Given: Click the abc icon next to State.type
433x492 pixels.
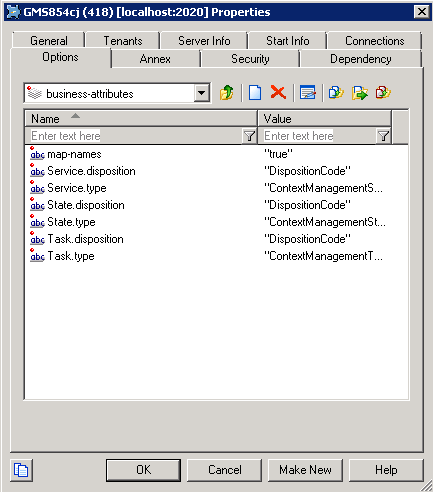Looking at the screenshot, I should coord(37,222).
